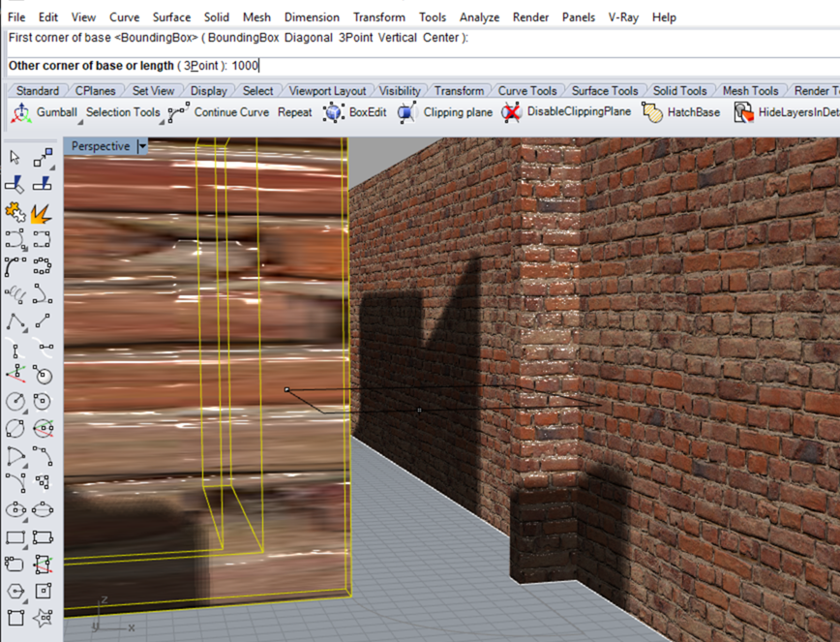Click the Perspective viewport title label
This screenshot has height=642, width=840.
(101, 146)
